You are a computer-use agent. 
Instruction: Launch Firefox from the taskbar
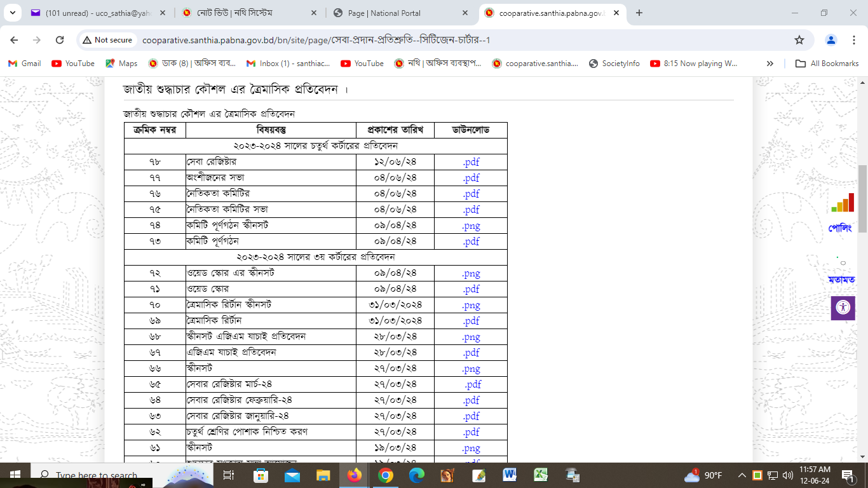coord(354,475)
